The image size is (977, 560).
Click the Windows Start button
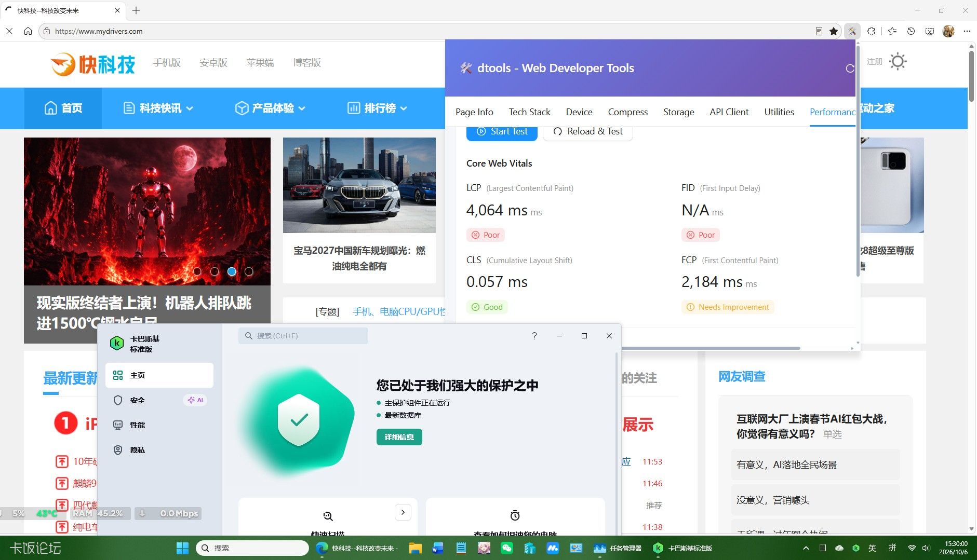pos(183,548)
